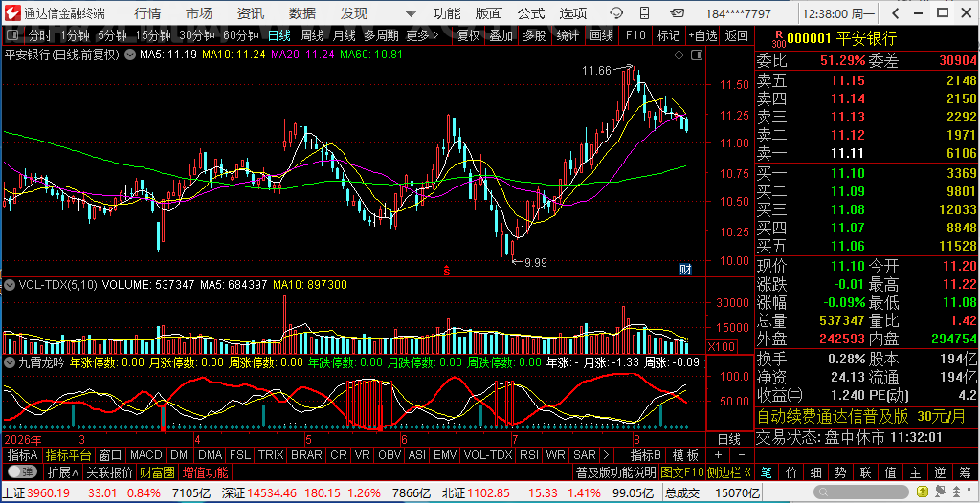Switch chart to 5分钟 period
Viewport: 980px width, 503px height.
tap(113, 35)
